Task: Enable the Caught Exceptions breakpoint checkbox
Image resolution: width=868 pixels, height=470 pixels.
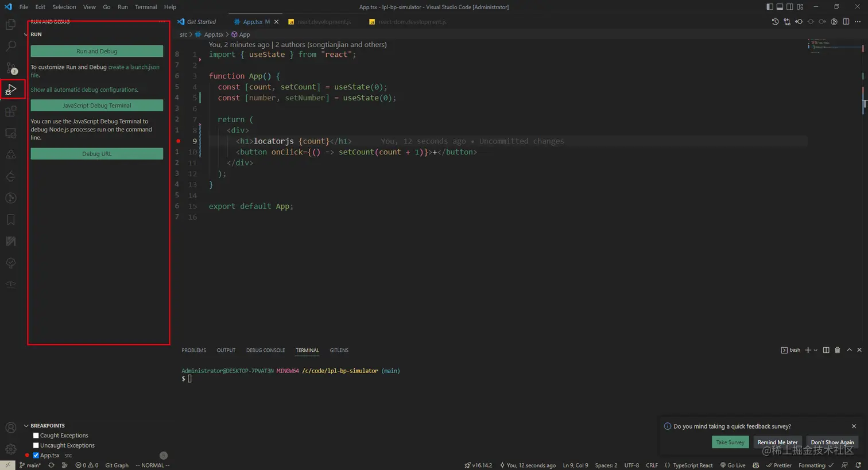Action: point(36,436)
